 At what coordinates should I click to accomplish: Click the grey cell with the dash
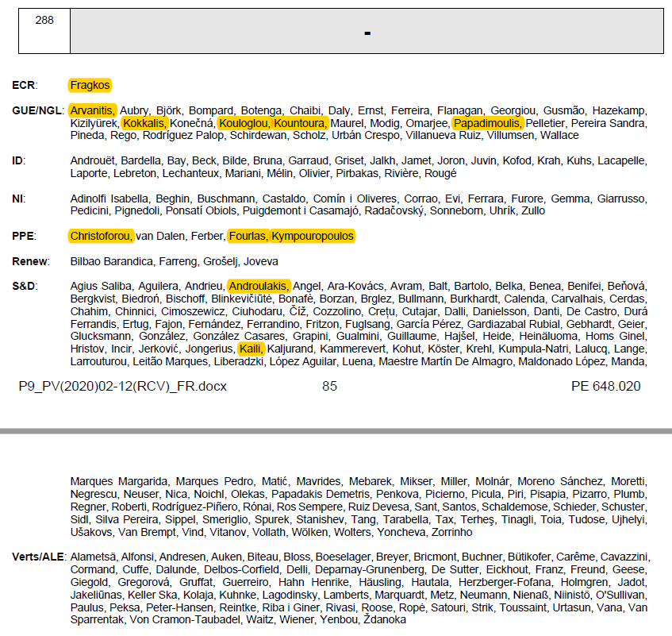(367, 32)
